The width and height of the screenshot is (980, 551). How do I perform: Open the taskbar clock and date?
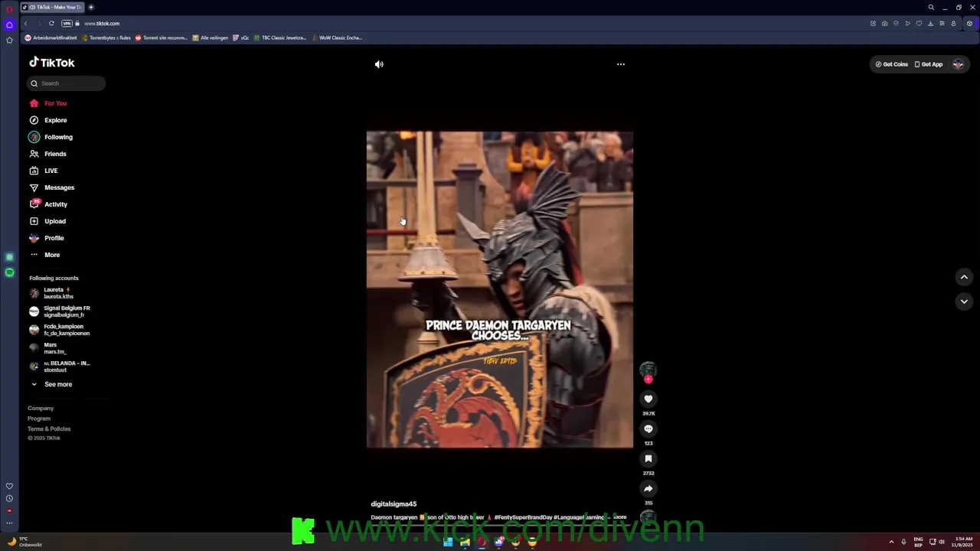tap(964, 542)
